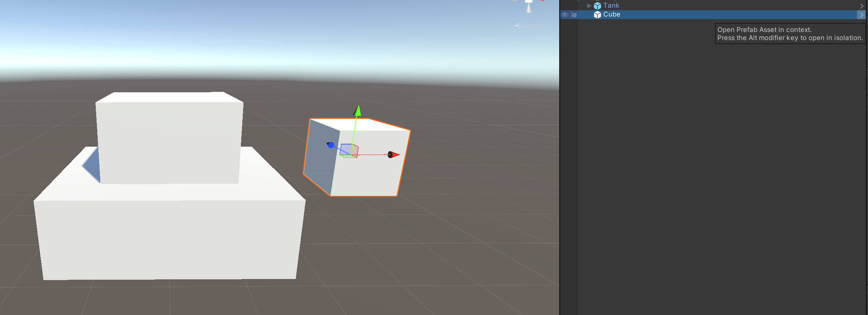Click the blue Tank prefab icon

point(597,6)
